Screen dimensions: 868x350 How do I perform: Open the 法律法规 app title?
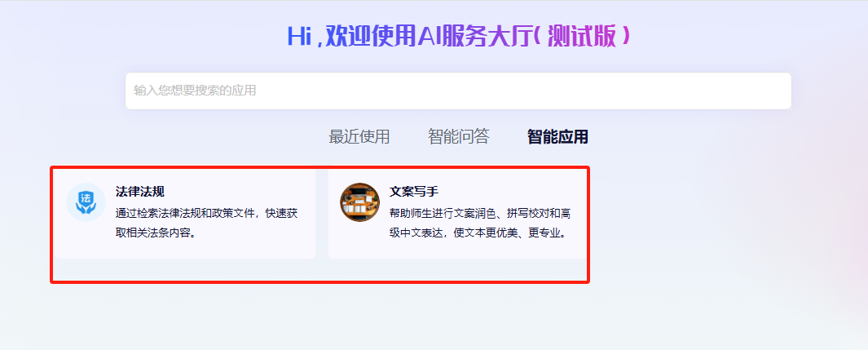pos(140,192)
